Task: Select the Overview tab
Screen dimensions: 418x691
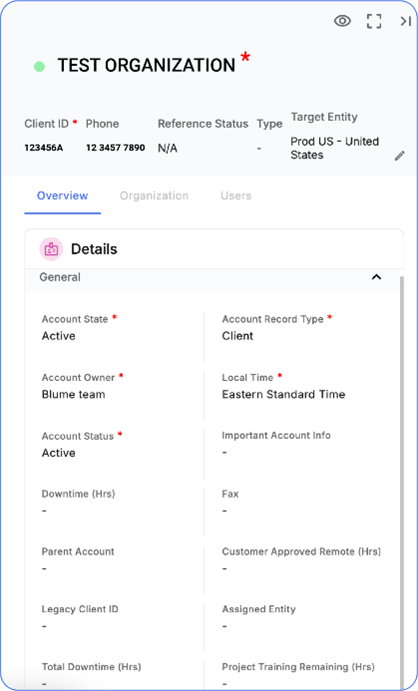Action: tap(63, 196)
